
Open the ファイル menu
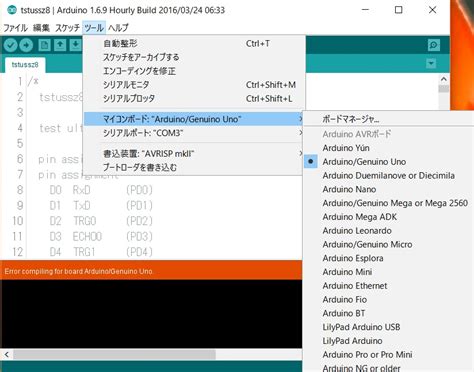coord(15,28)
